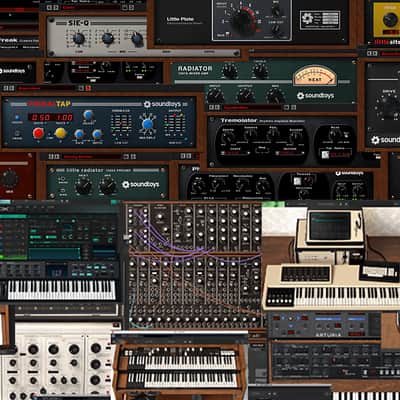Click the blue knob beside PrimalTap's 1.00 display

(x=88, y=115)
